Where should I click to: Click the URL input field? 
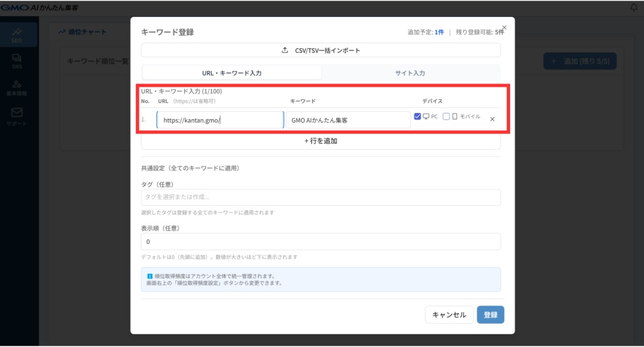(x=220, y=120)
